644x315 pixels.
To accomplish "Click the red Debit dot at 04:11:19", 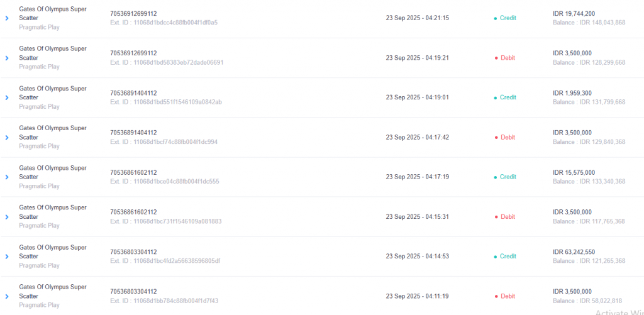I will tap(496, 296).
